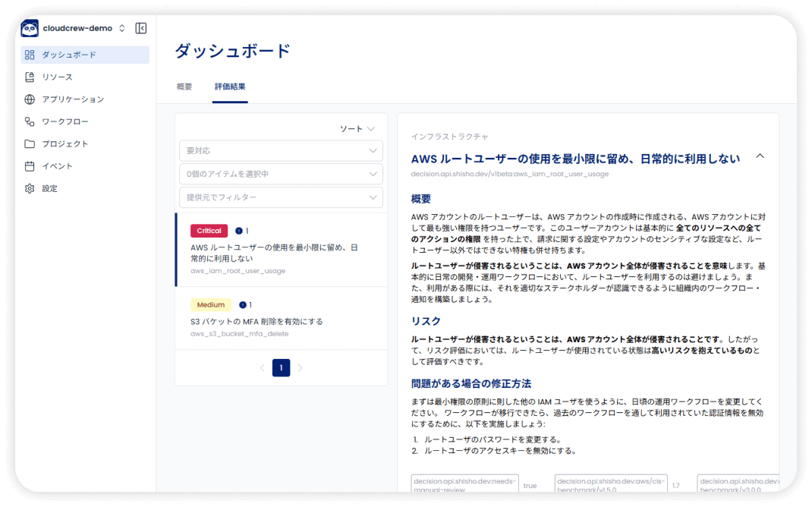Click the detail title AWS ルートユーザーの使用を最小限に留め
The width and height of the screenshot is (812, 507).
(575, 159)
